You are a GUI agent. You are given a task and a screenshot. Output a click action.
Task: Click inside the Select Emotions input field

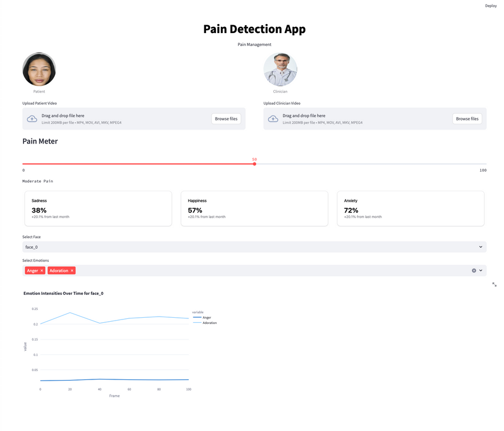269,271
